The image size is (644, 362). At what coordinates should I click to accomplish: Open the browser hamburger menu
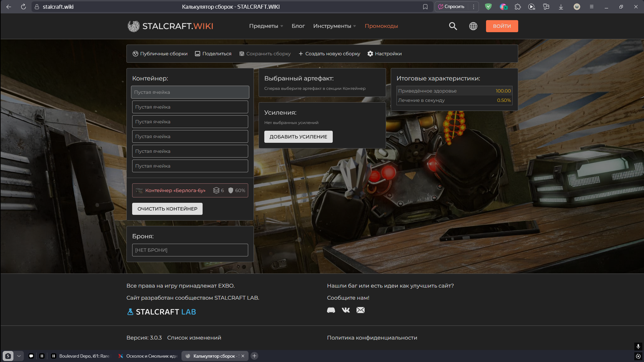pos(592,7)
